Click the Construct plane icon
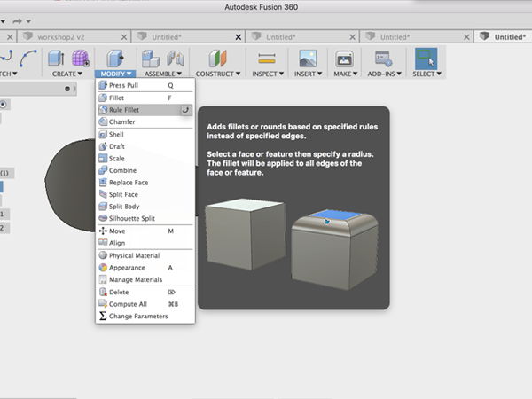 pos(217,59)
